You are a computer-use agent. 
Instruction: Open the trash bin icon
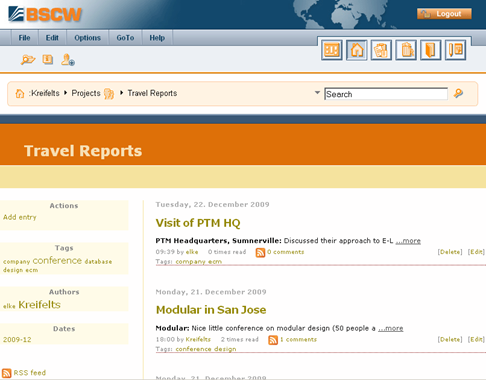(406, 50)
